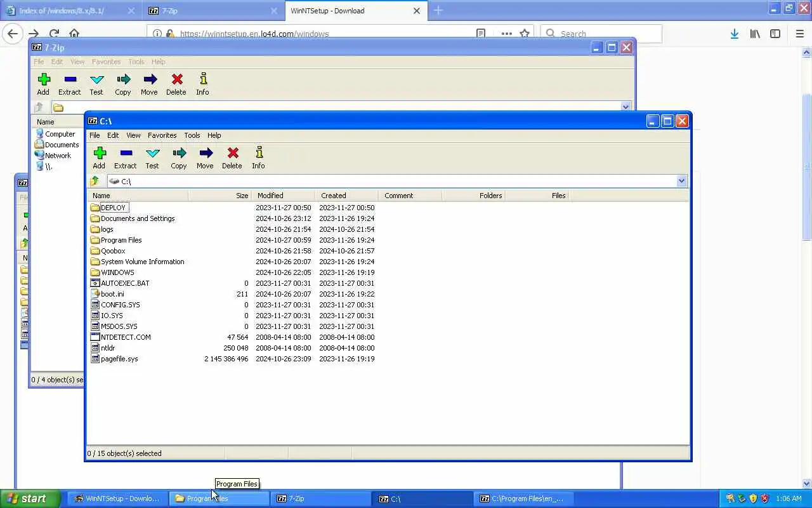Expand the C:\ address path dropdown

[681, 181]
